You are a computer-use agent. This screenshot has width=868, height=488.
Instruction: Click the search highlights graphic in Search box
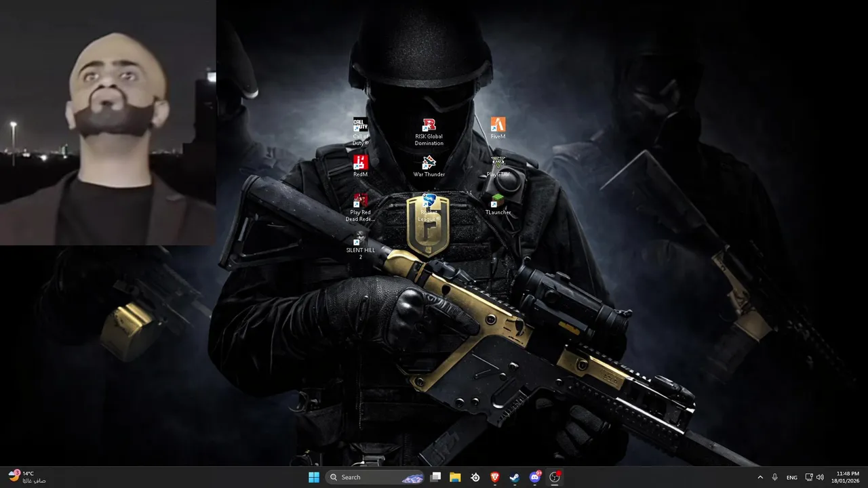[412, 478]
